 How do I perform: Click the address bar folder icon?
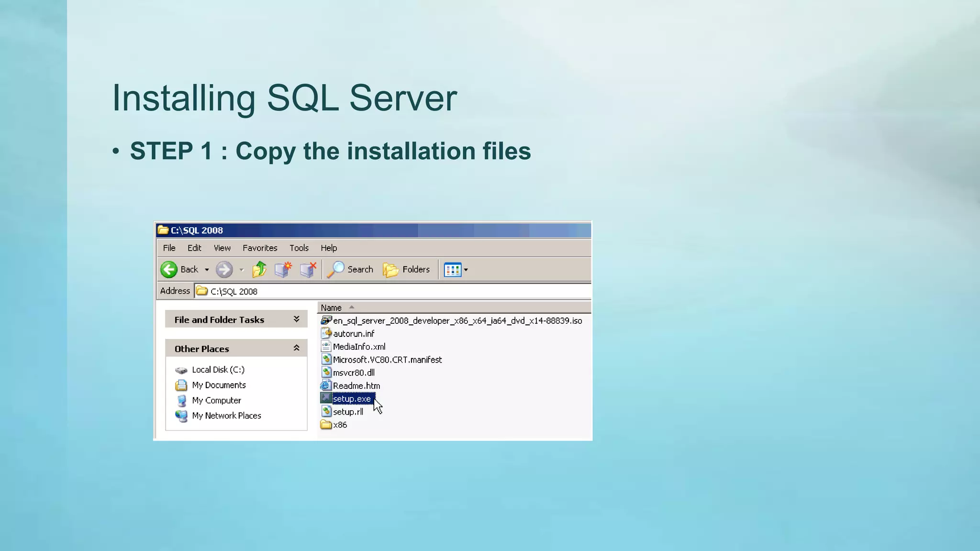[x=202, y=291]
